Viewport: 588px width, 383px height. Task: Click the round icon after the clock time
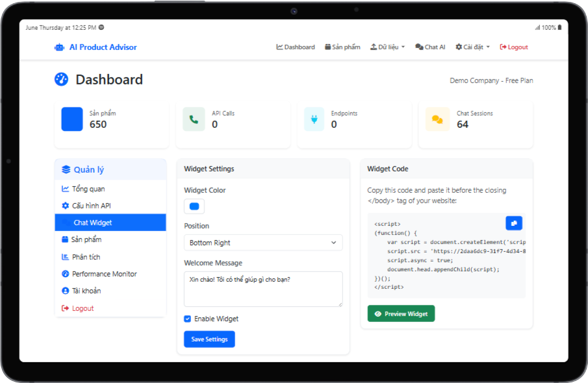101,27
